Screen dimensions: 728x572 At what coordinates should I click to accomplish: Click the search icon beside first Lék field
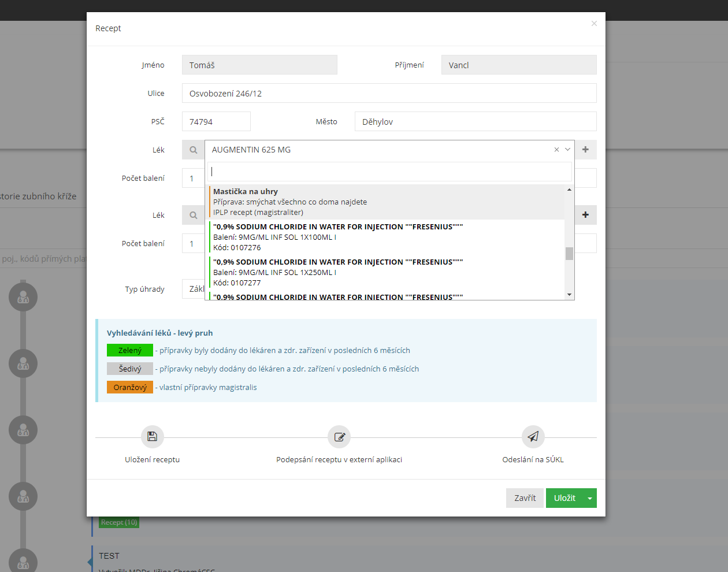(193, 150)
